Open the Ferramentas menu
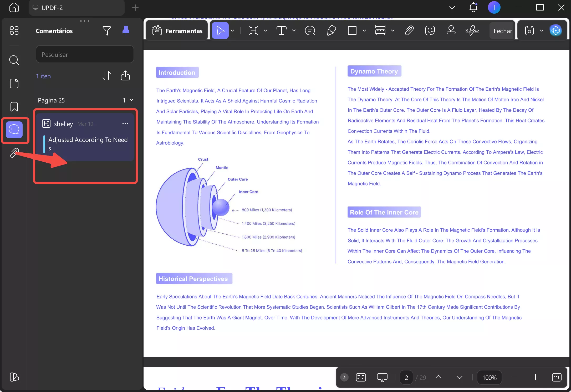 coord(176,31)
